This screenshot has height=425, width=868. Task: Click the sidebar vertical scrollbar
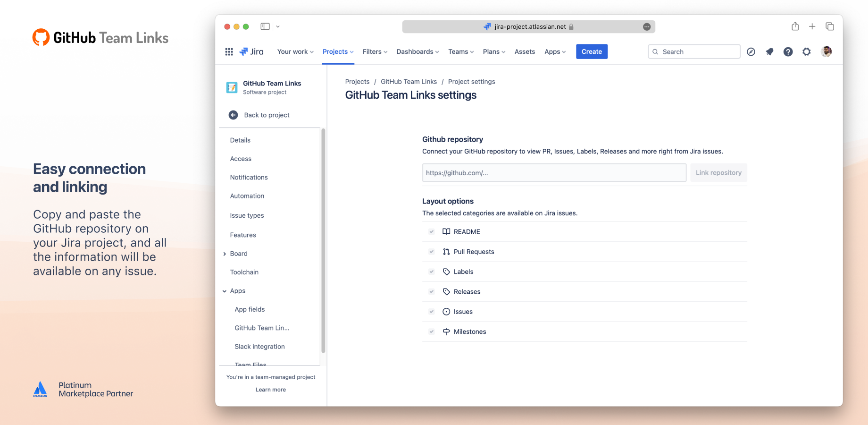coord(323,241)
